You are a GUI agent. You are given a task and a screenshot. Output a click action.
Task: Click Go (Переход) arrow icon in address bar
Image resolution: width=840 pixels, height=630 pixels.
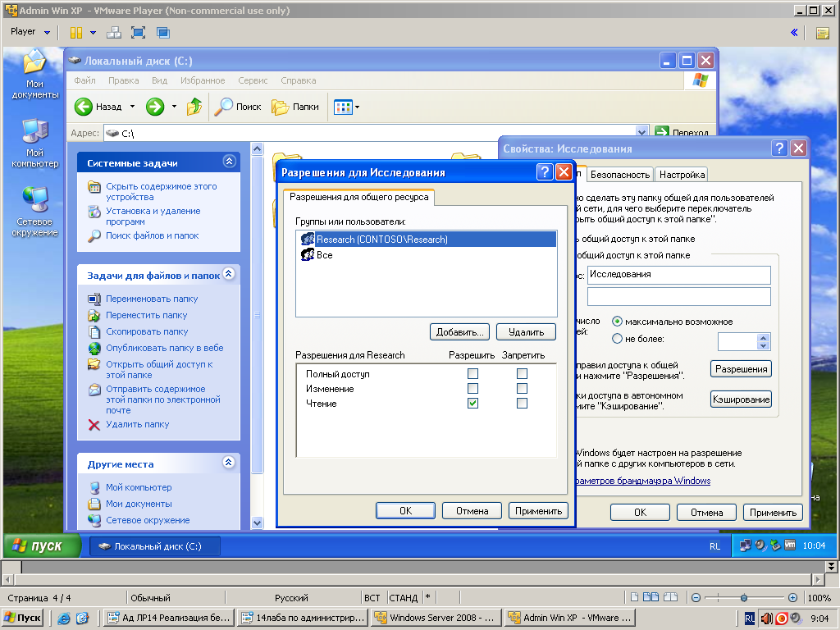point(662,132)
